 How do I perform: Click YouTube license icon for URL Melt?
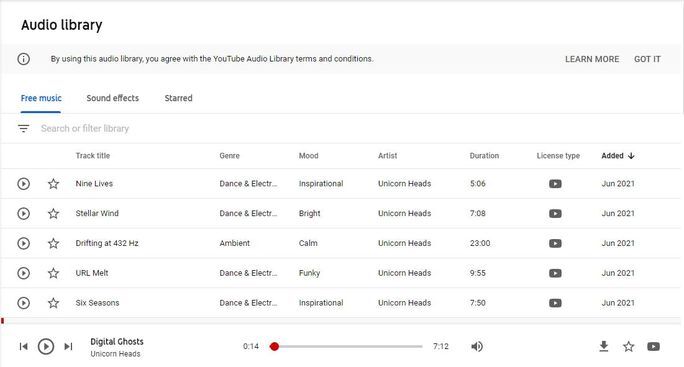click(x=555, y=273)
